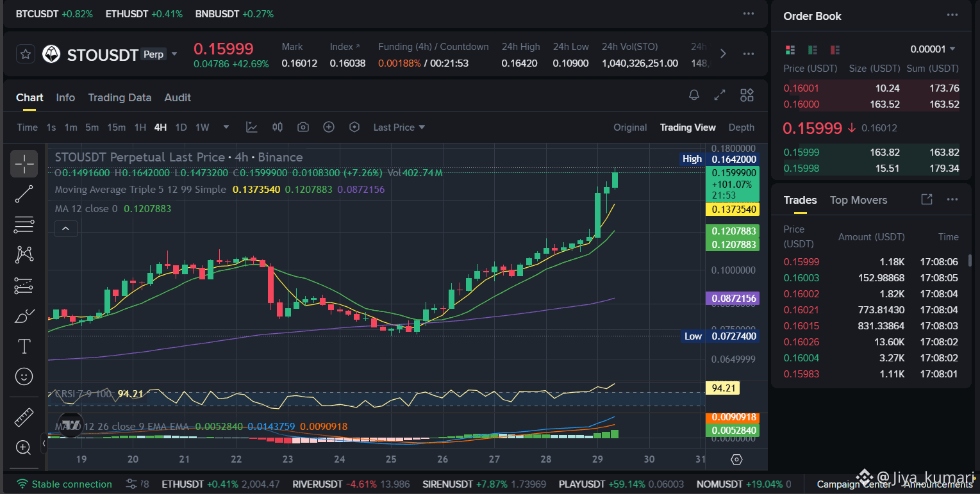Open the Info tab

65,97
